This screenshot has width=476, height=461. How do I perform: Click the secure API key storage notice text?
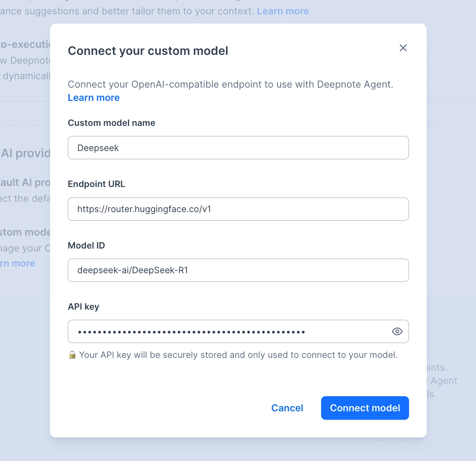(238, 355)
